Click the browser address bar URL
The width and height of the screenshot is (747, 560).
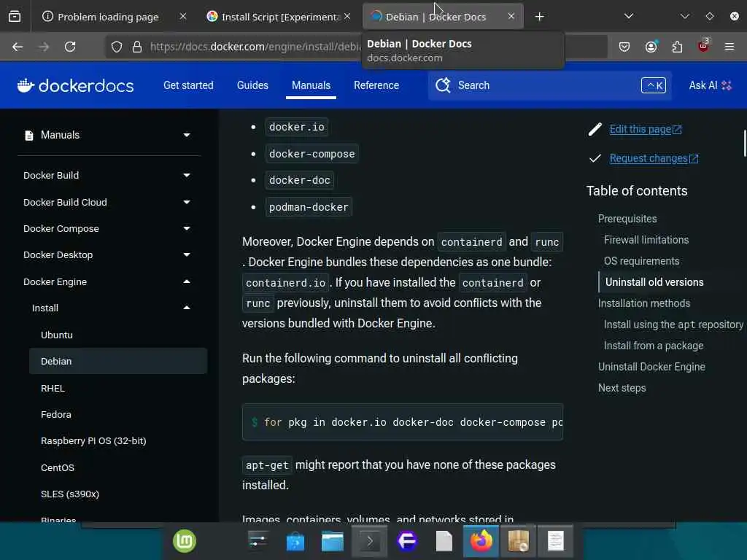click(255, 47)
